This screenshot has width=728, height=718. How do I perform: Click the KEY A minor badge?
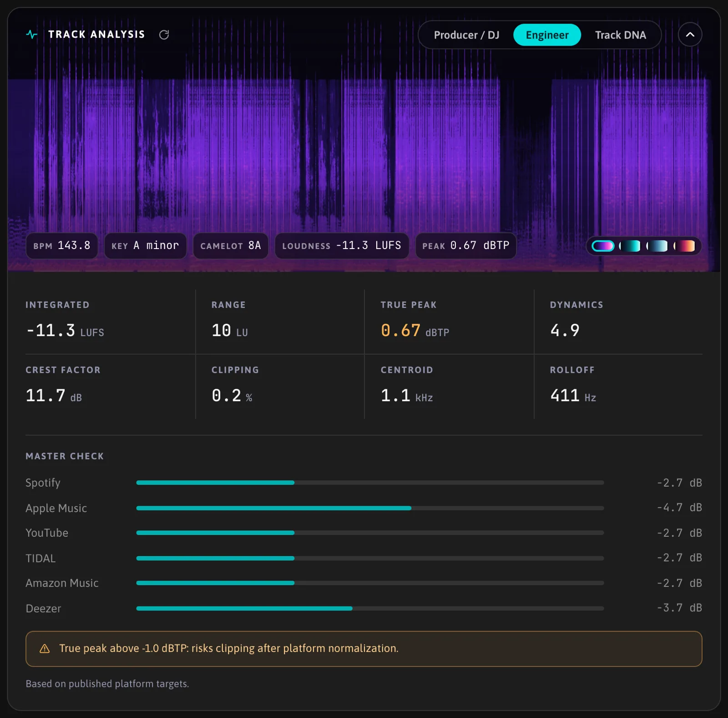(146, 246)
